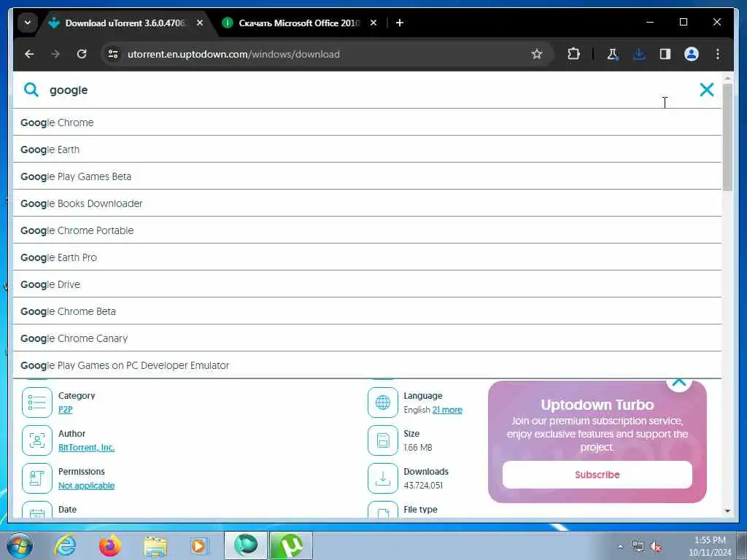Open the media player taskbar icon
Image resolution: width=747 pixels, height=560 pixels.
198,545
